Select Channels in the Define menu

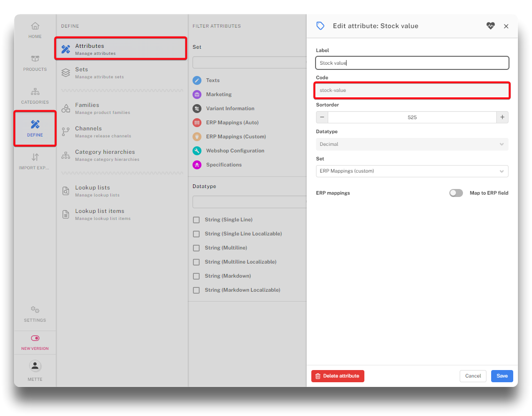88,131
